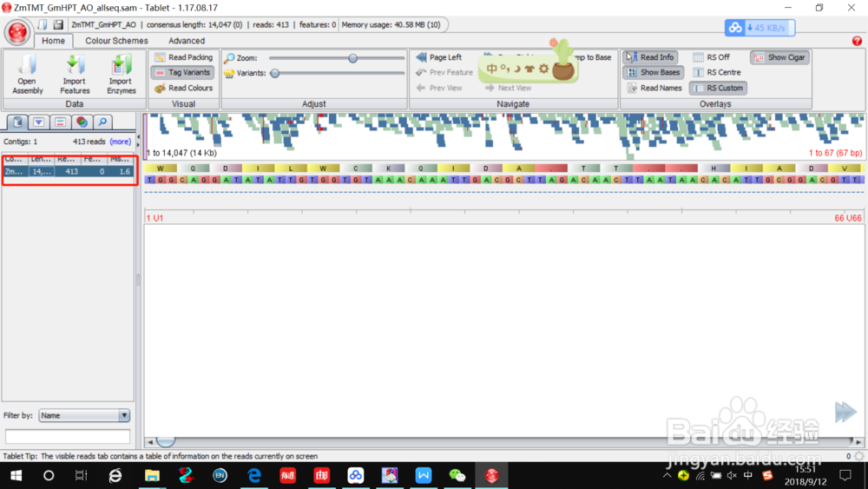The width and height of the screenshot is (868, 489).
Task: Toggle the Read Names overlay
Action: click(654, 88)
